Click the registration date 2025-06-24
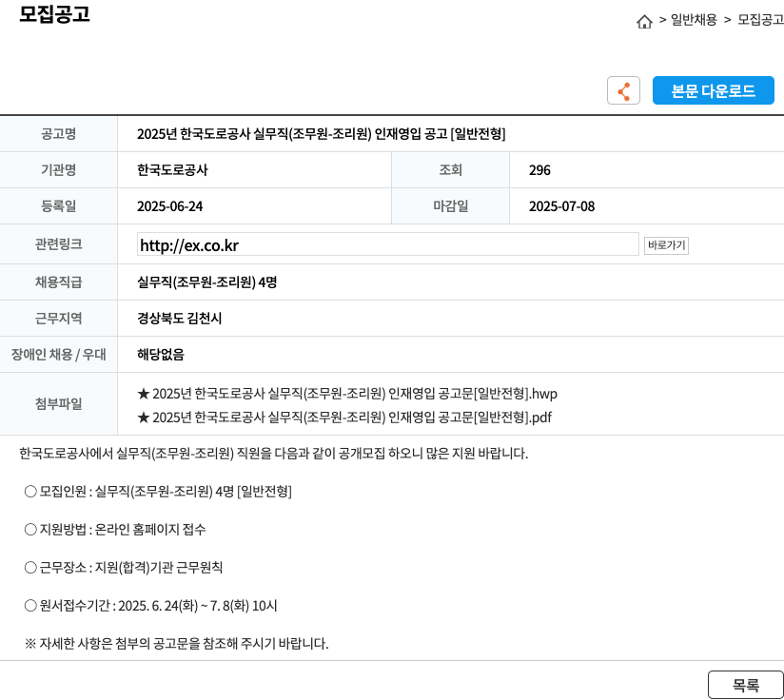This screenshot has width=784, height=700. [170, 206]
